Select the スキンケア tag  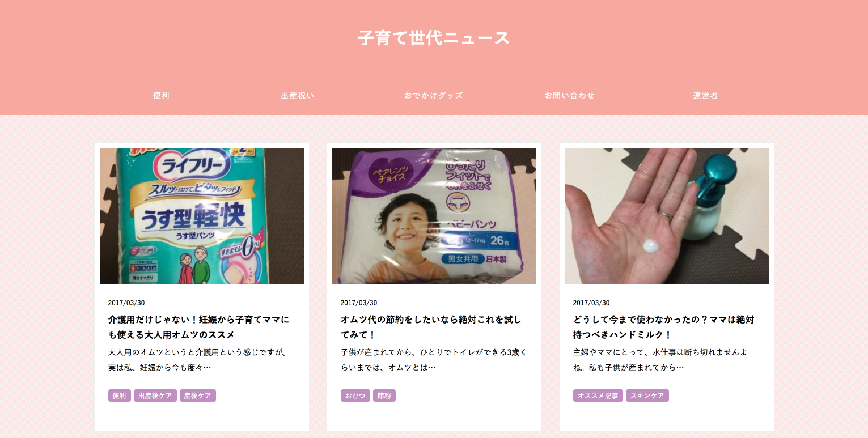pos(647,396)
